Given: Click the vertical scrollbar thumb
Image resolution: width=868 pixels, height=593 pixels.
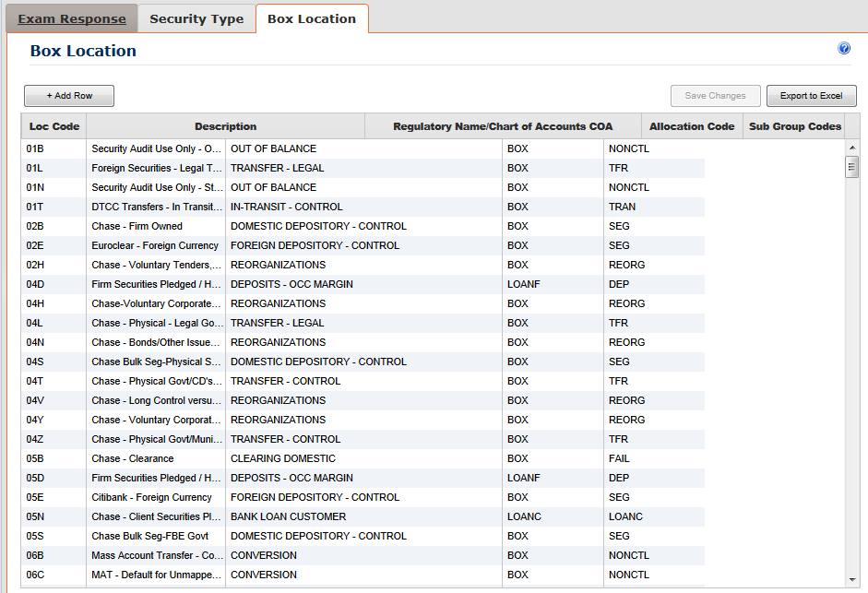Looking at the screenshot, I should (852, 167).
